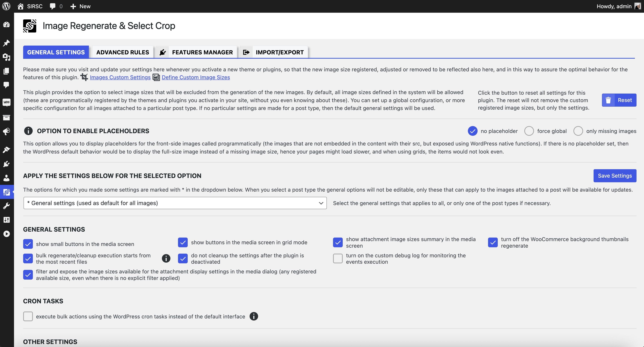Click the Reset button trash/delete icon
Screen dimensions: 644x347
point(609,100)
